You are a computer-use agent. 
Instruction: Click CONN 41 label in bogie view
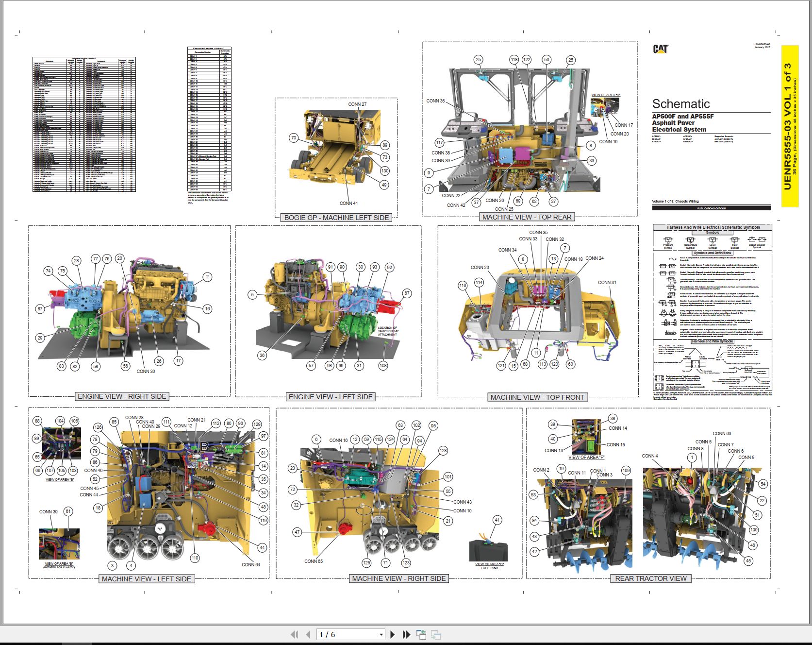pyautogui.click(x=348, y=204)
